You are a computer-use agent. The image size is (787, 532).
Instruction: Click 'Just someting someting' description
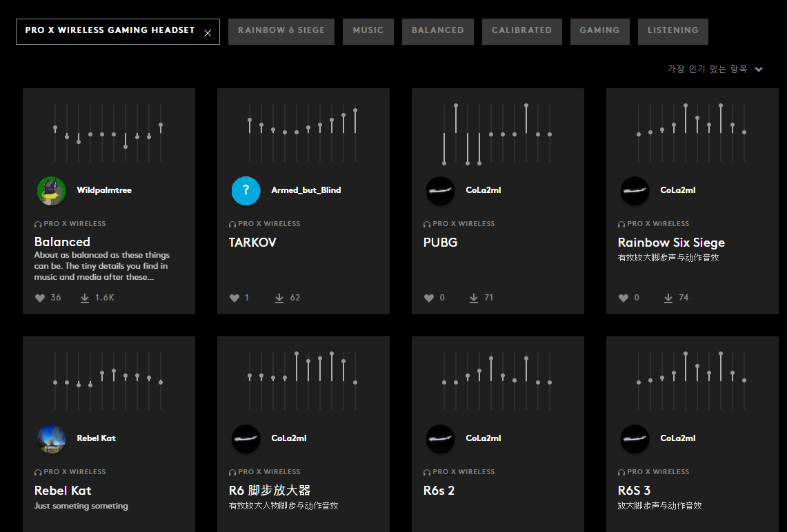pos(81,506)
